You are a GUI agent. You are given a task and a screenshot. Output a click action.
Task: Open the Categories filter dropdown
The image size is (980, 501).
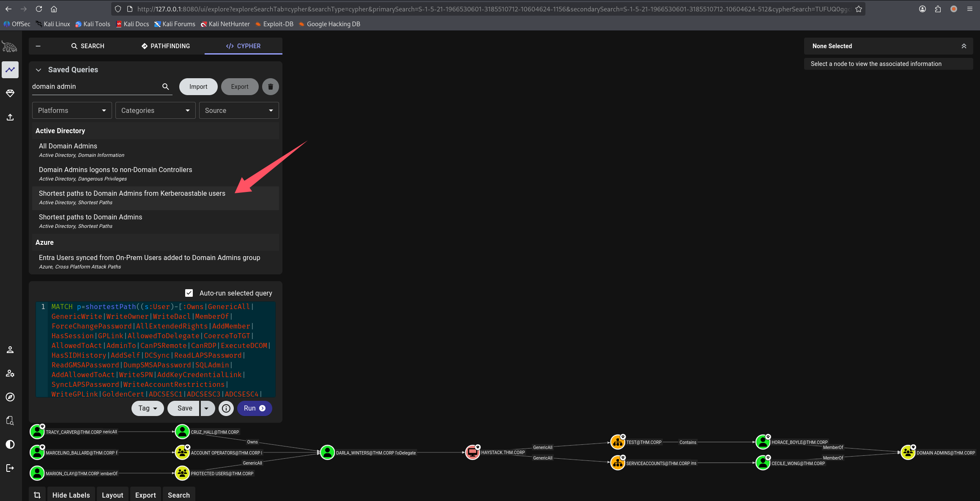click(x=155, y=110)
